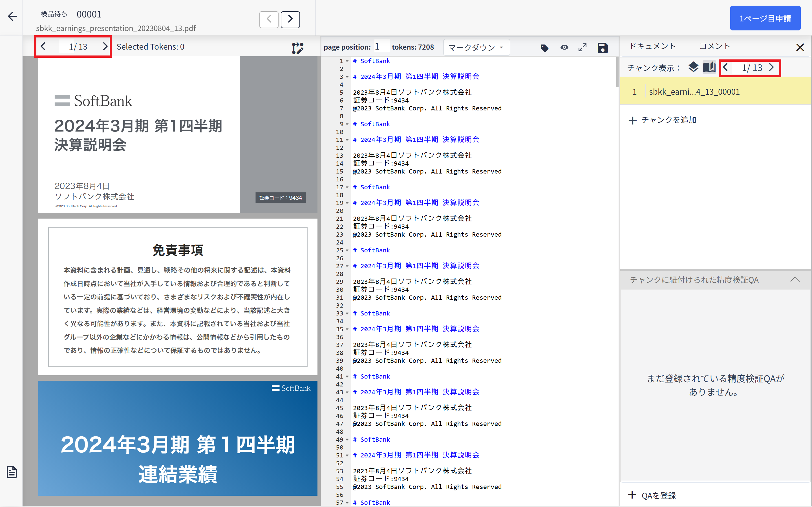Open the document icon in left sidebar
Image resolution: width=812 pixels, height=507 pixels.
(x=12, y=472)
